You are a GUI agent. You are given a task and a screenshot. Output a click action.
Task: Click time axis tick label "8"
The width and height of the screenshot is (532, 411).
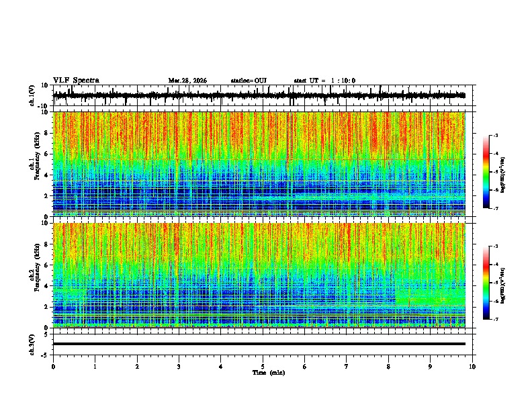[388, 367]
